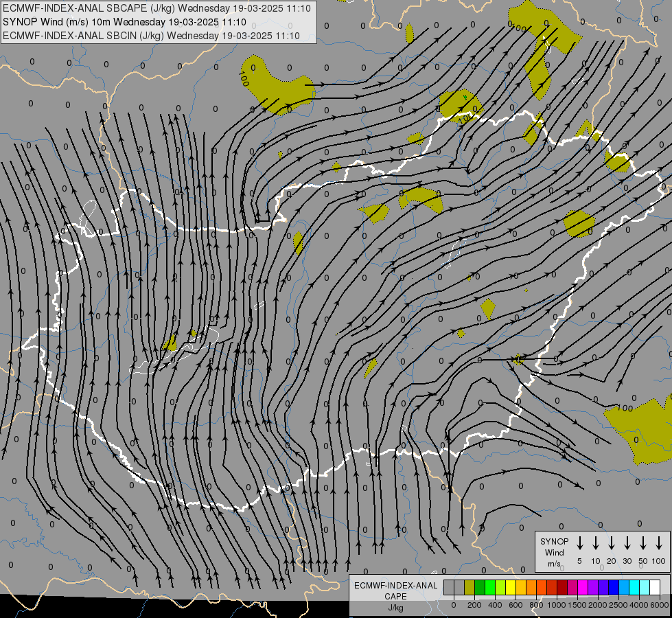
Task: Click the 30 m/s wind arrow in legend
Action: (x=627, y=542)
